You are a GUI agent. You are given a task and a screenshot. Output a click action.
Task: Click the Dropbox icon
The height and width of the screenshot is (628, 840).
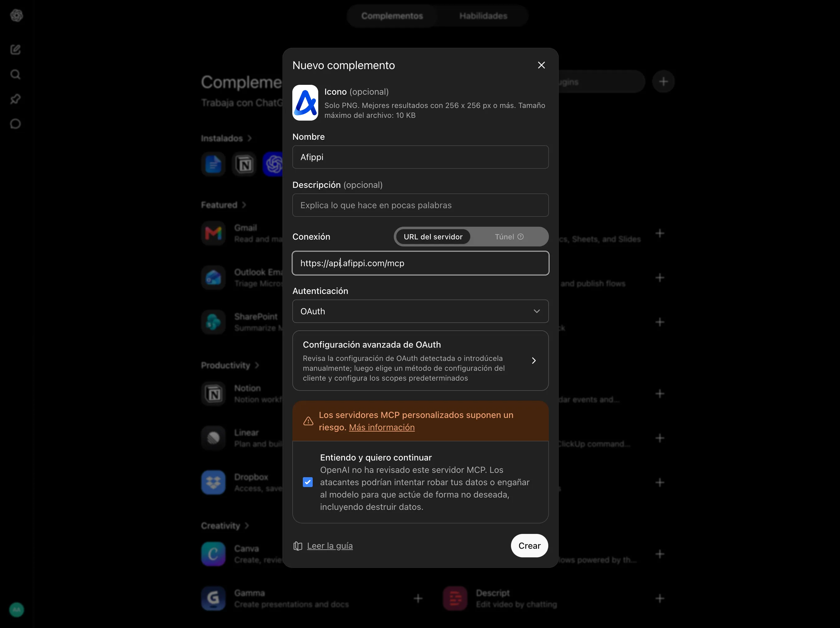pos(213,482)
